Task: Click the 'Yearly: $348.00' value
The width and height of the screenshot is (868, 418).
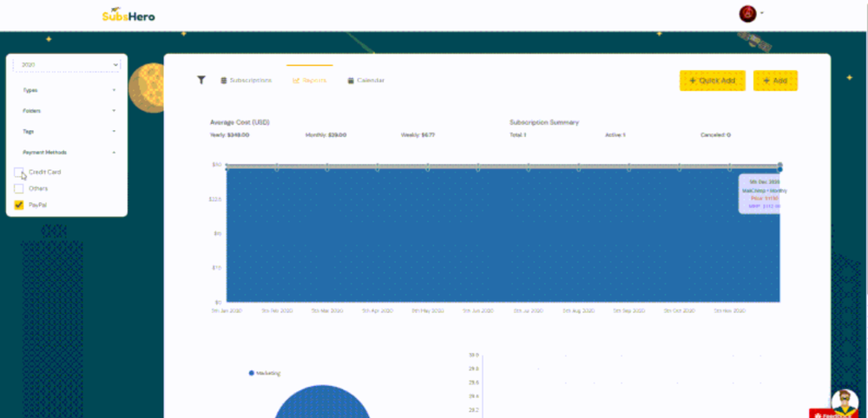Action: click(x=230, y=135)
